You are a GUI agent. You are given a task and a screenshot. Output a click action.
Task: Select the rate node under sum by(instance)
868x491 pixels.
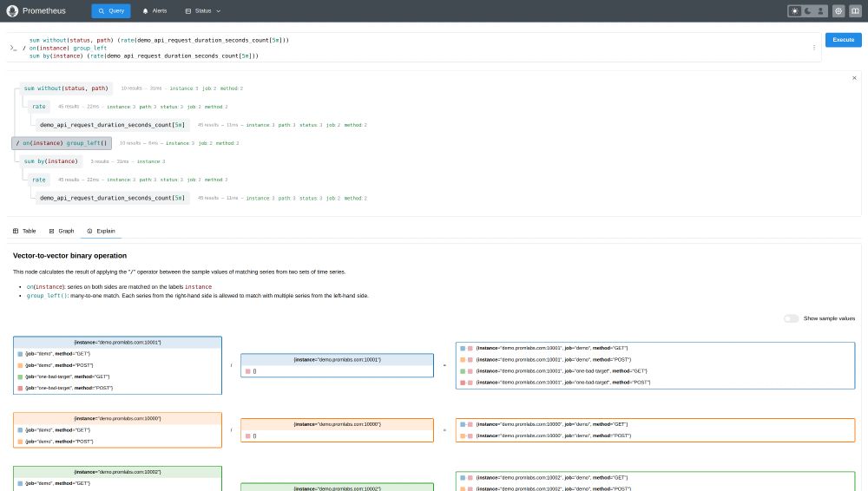pos(39,180)
